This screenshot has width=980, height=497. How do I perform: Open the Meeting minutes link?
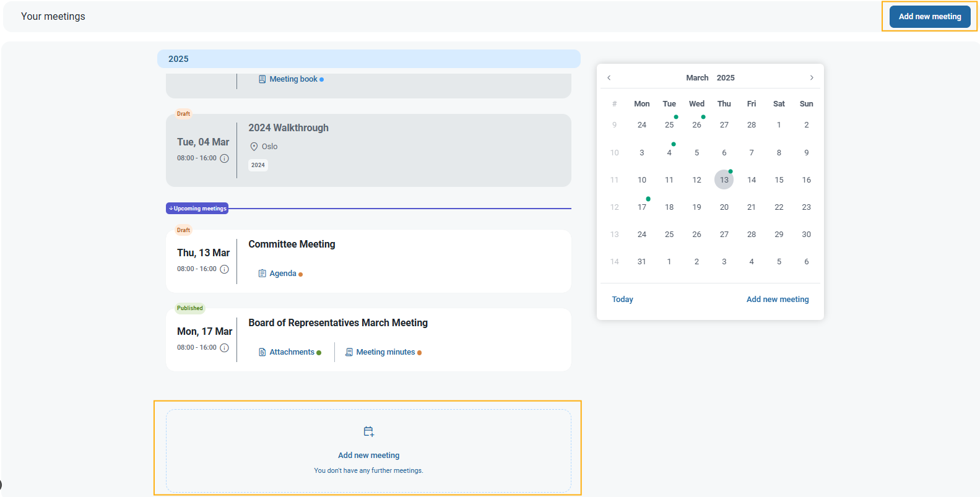coord(386,352)
